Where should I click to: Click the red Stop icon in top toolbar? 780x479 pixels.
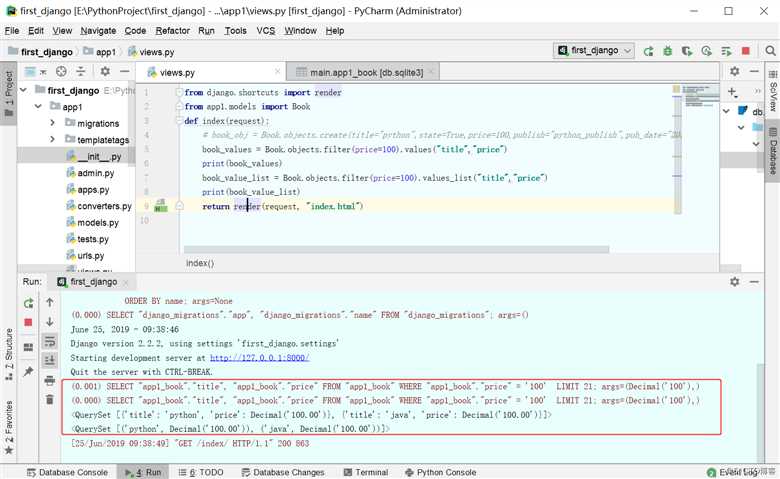[x=745, y=51]
